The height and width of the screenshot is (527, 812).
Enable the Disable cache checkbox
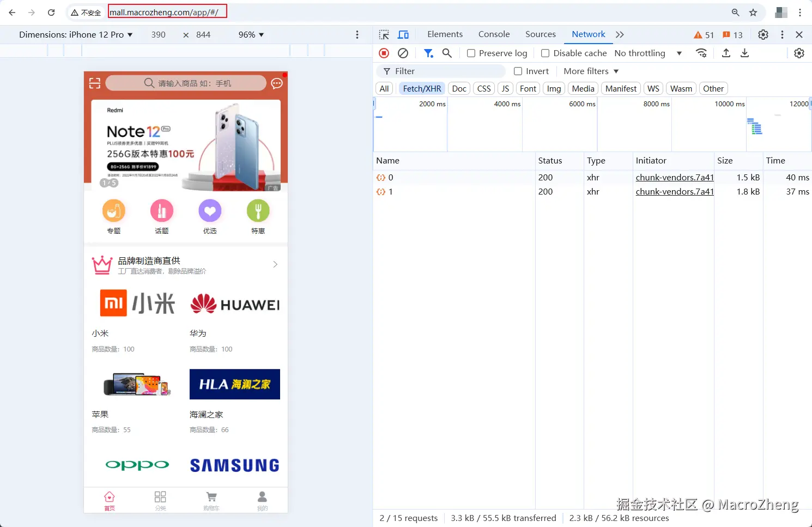545,53
